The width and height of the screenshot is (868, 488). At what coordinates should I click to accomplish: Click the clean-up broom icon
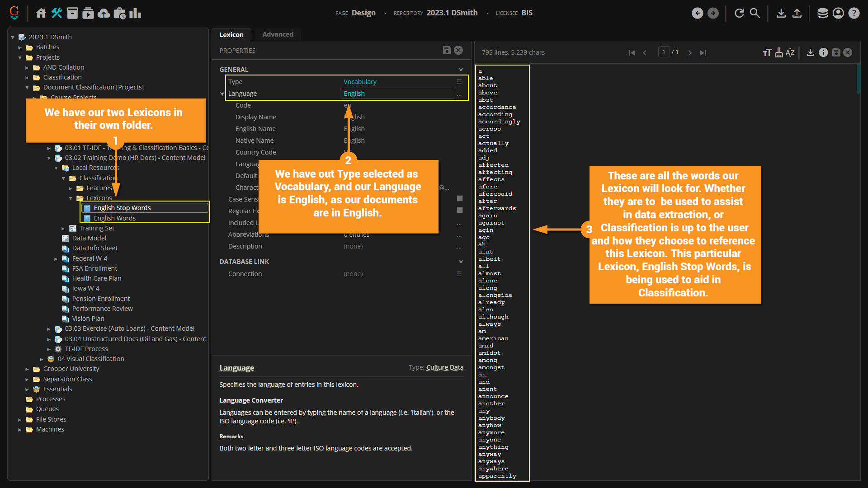(x=778, y=52)
